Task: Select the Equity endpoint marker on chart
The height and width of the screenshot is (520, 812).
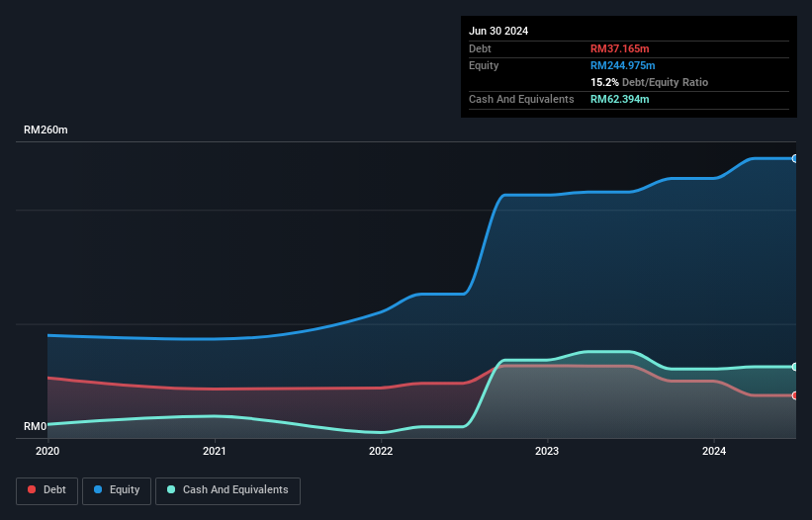Action: (795, 159)
